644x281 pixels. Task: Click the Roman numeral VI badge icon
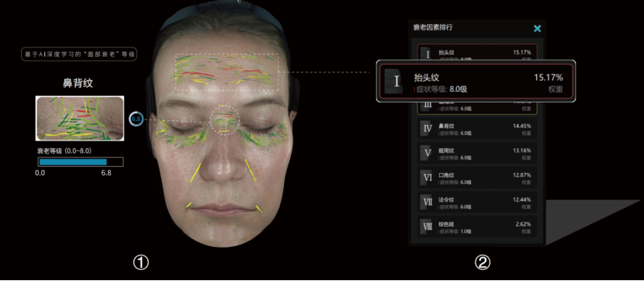pyautogui.click(x=428, y=178)
